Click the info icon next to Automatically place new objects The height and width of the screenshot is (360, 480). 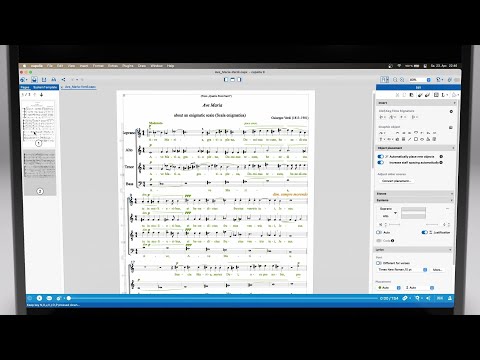(441, 156)
